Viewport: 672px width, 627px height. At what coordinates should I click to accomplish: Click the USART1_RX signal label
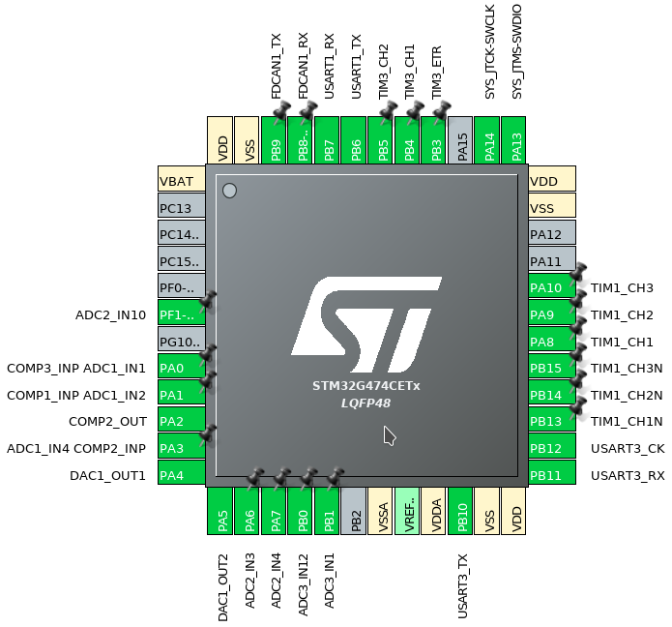pos(329,67)
